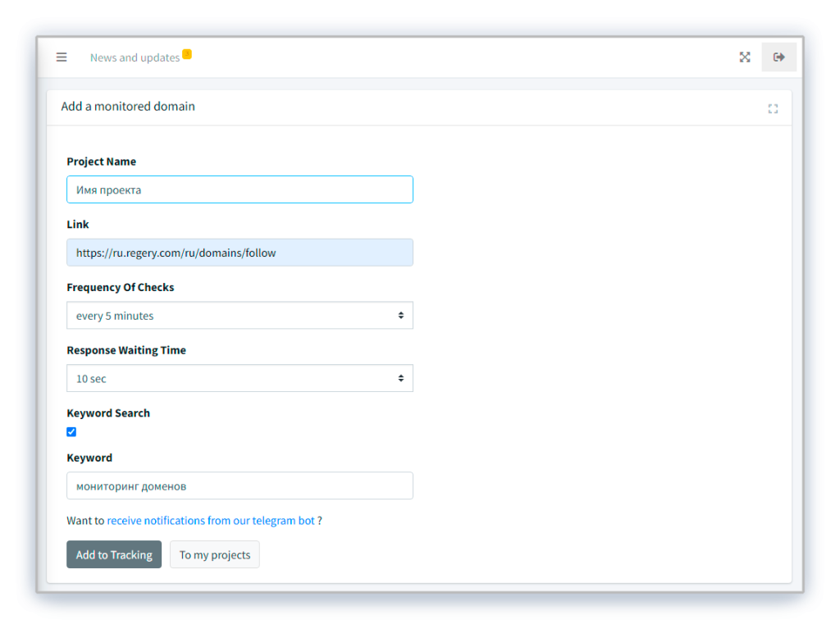This screenshot has width=840, height=629.
Task: Click the Project Name label
Action: click(102, 162)
